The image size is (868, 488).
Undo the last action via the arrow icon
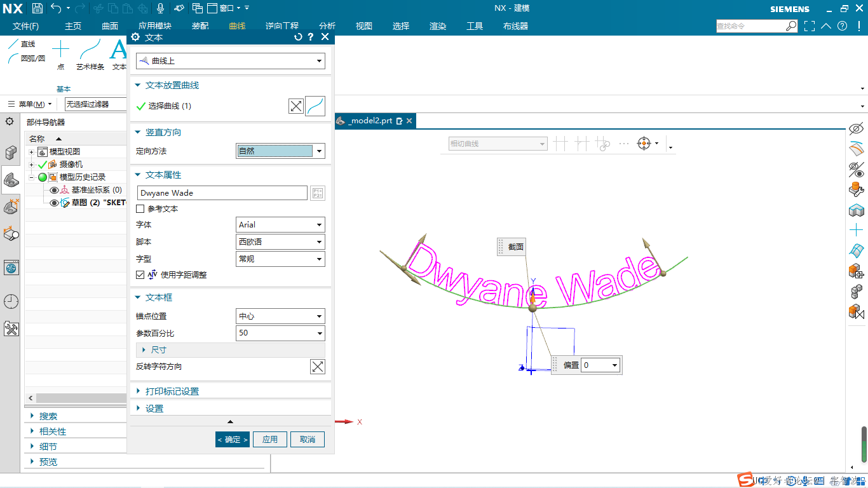point(56,8)
